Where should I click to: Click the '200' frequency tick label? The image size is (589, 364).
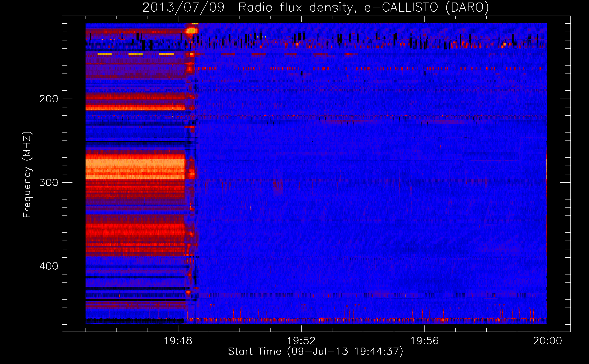click(48, 99)
